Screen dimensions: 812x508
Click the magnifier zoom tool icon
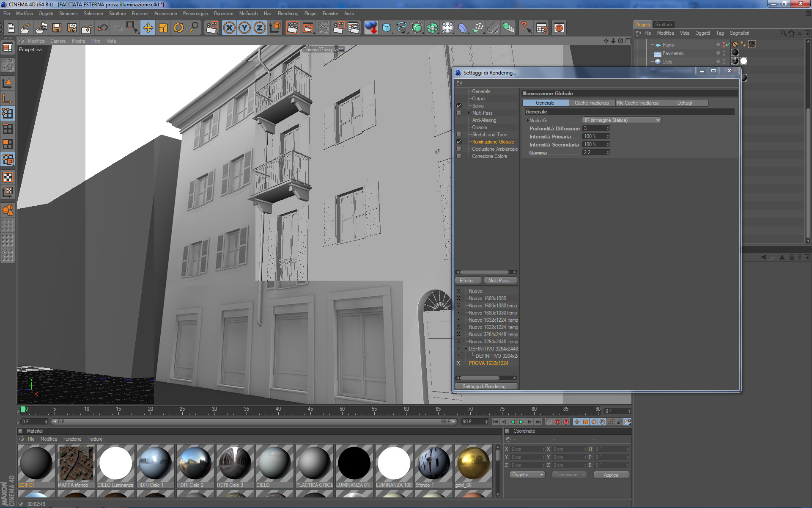point(194,28)
